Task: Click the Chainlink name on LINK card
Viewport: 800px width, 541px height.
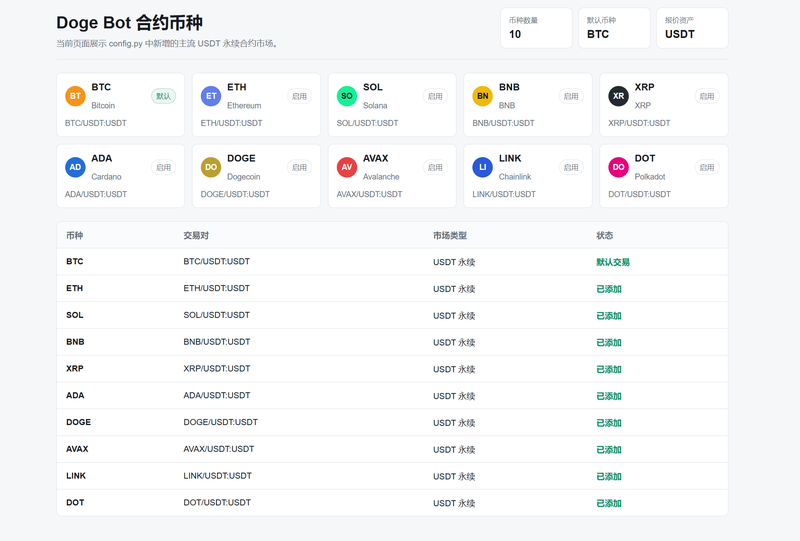Action: coord(515,177)
